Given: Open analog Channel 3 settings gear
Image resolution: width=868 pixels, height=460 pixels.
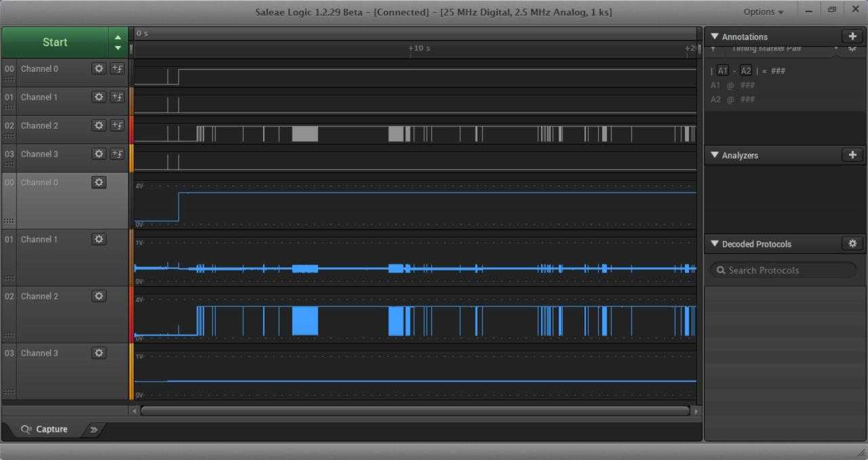Looking at the screenshot, I should point(99,353).
